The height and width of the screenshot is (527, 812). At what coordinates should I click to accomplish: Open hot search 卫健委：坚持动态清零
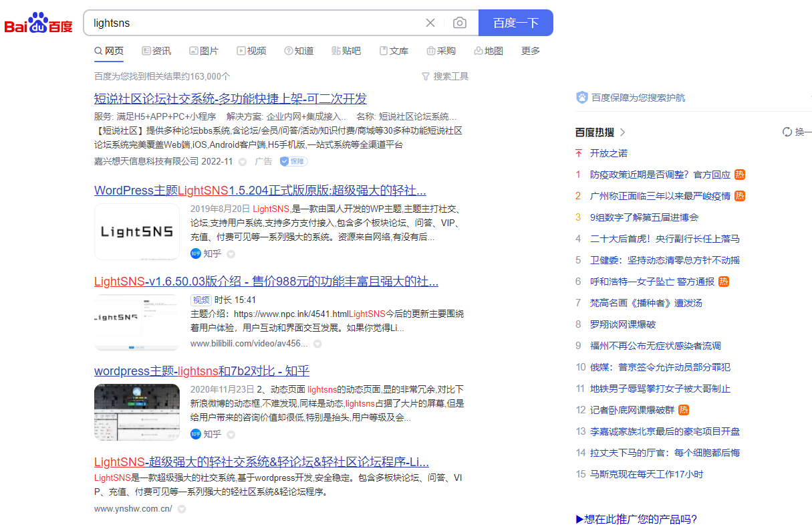(665, 260)
